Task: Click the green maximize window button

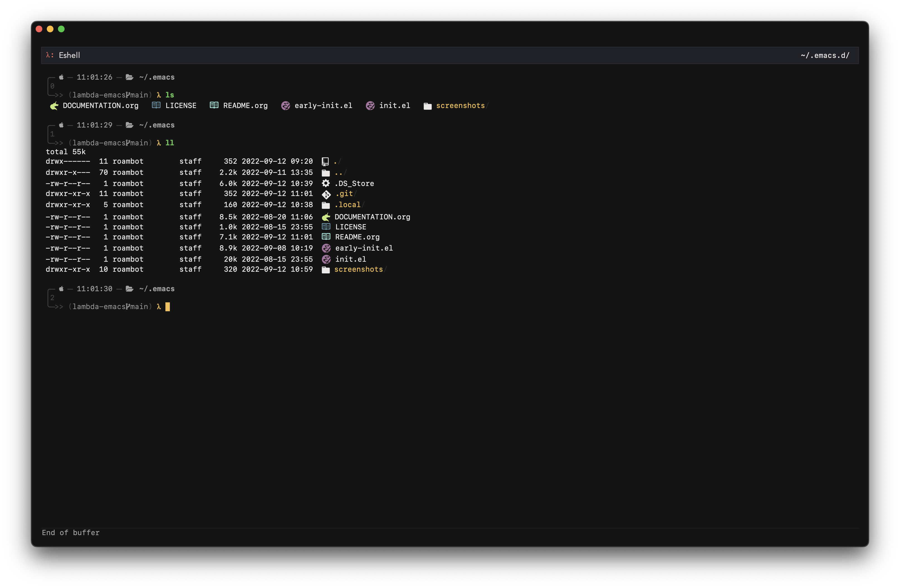Action: [x=61, y=29]
